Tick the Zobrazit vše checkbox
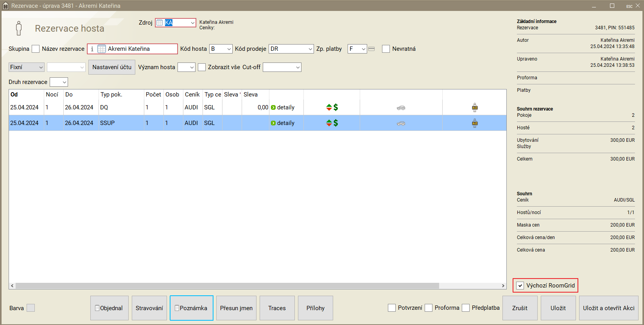 202,67
